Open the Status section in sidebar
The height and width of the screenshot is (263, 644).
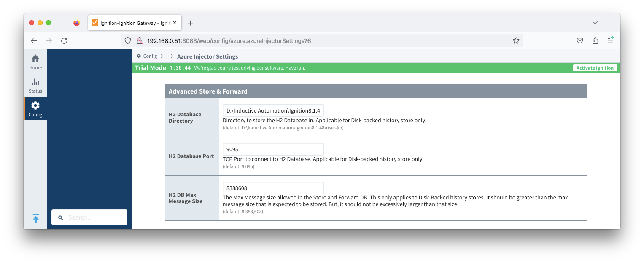pyautogui.click(x=35, y=85)
